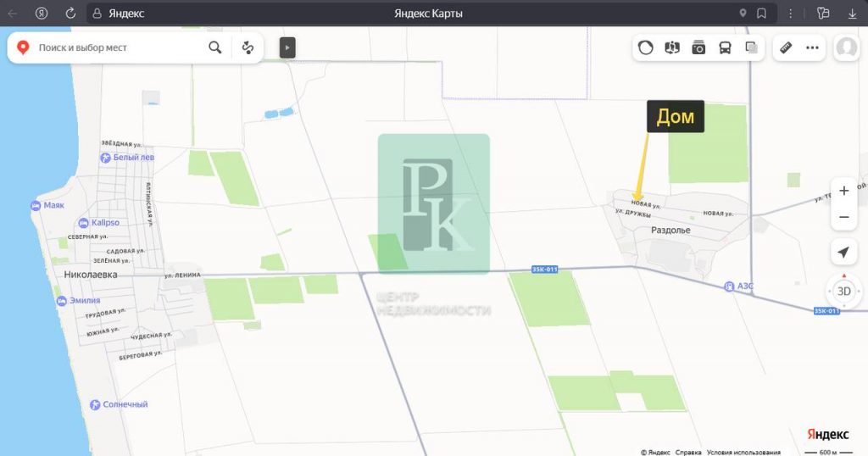Click the 'Береговая ул.' street label

click(x=141, y=356)
